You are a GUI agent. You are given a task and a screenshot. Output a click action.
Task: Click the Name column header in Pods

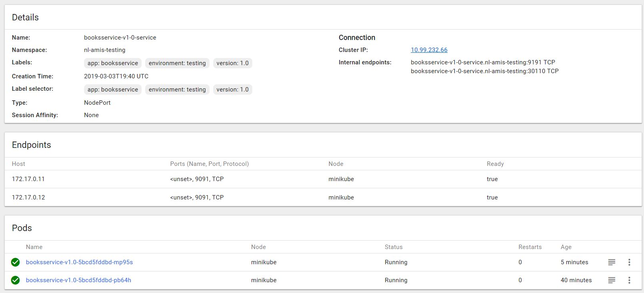pos(34,247)
